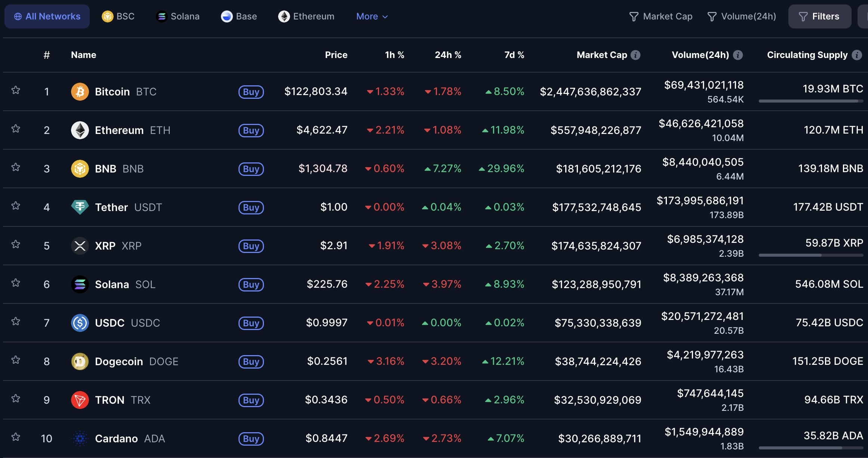The width and height of the screenshot is (868, 458).
Task: Switch to the Solana network tab
Action: tap(178, 16)
